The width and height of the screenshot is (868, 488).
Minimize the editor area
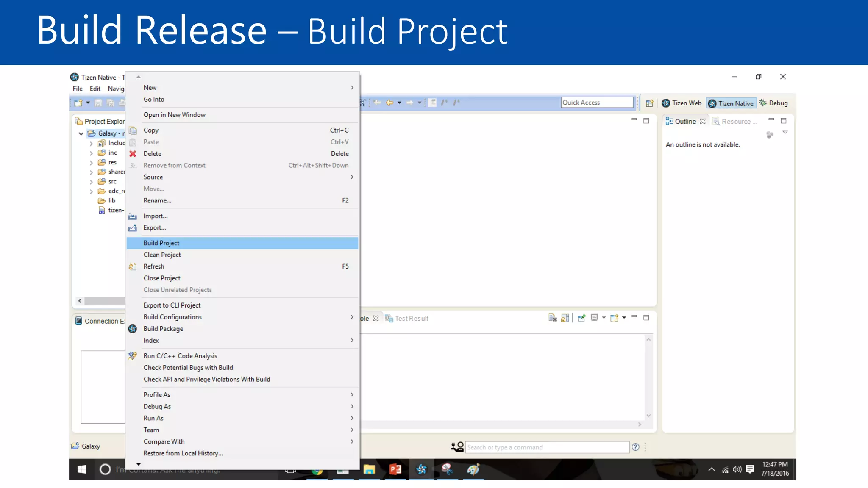tap(634, 120)
